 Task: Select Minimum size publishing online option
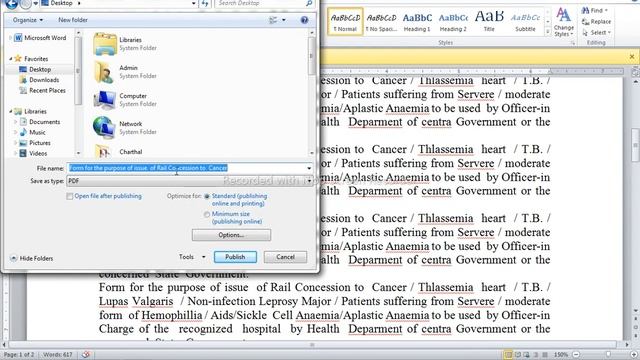(207, 214)
